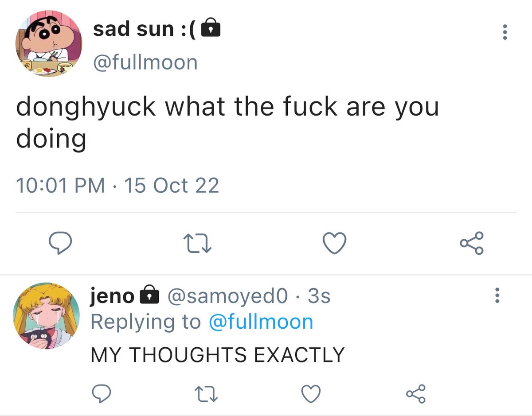
Task: Open the @fullmoon link in Replying to
Action: pyautogui.click(x=261, y=322)
